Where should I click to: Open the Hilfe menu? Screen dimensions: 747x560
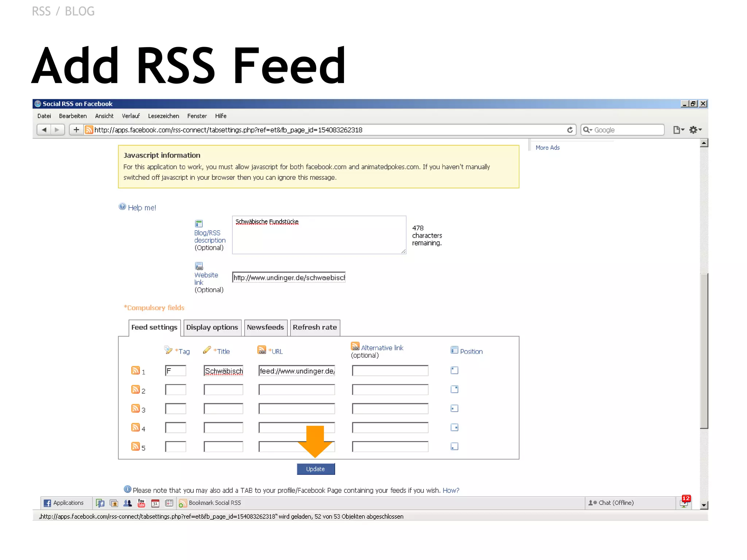[221, 116]
